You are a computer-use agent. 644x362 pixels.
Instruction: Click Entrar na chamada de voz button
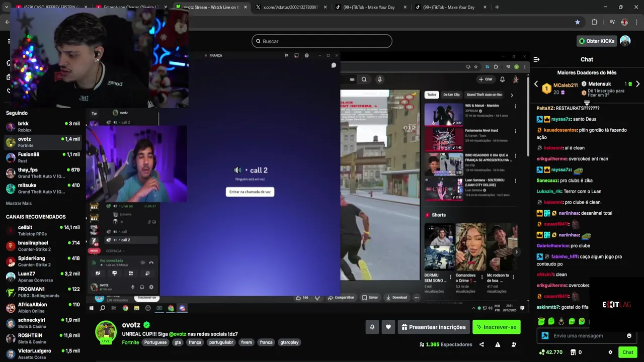click(250, 192)
